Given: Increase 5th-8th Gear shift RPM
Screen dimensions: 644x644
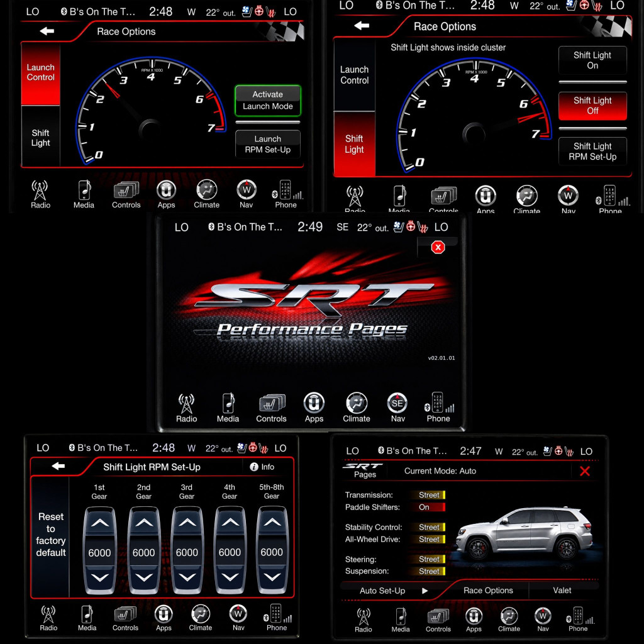Looking at the screenshot, I should point(272,523).
